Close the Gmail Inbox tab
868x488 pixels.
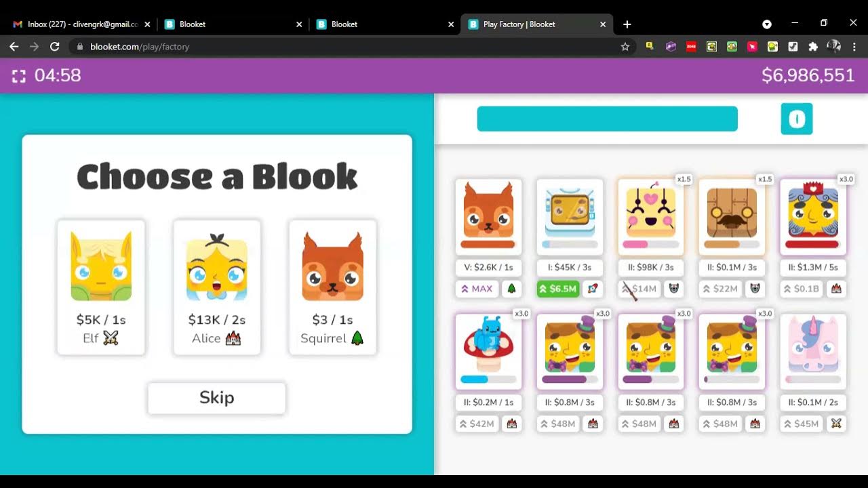pos(147,24)
